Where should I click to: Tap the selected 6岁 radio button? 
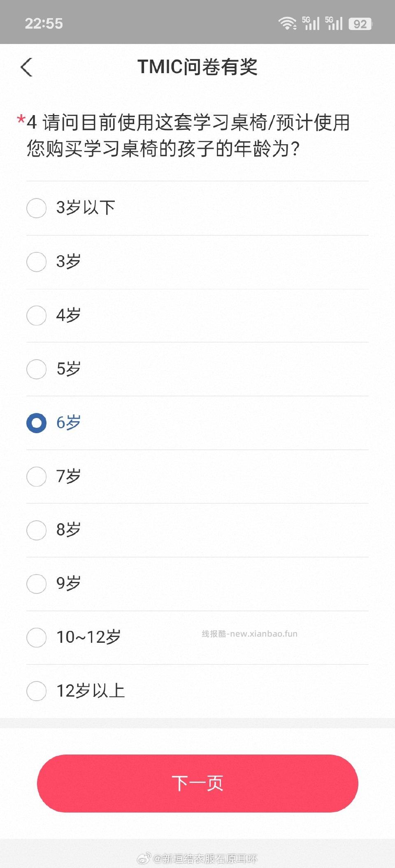pos(37,423)
